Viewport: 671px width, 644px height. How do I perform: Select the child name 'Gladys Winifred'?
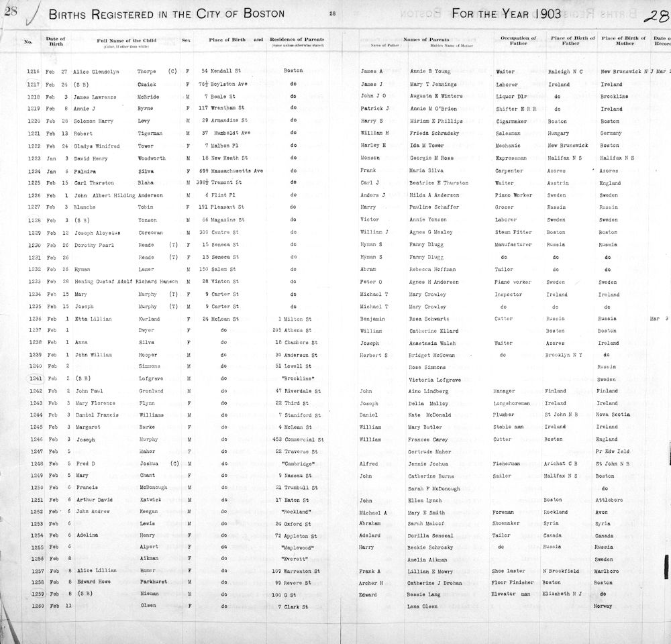click(x=96, y=146)
